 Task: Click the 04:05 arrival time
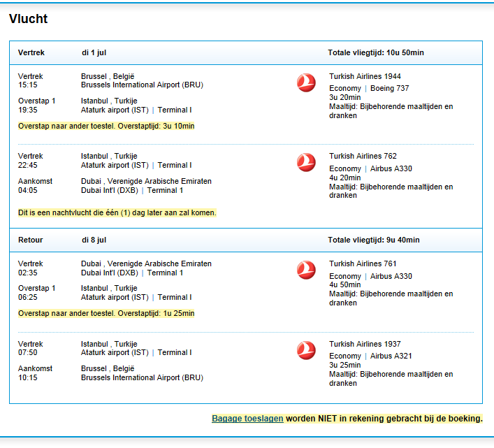28,190
